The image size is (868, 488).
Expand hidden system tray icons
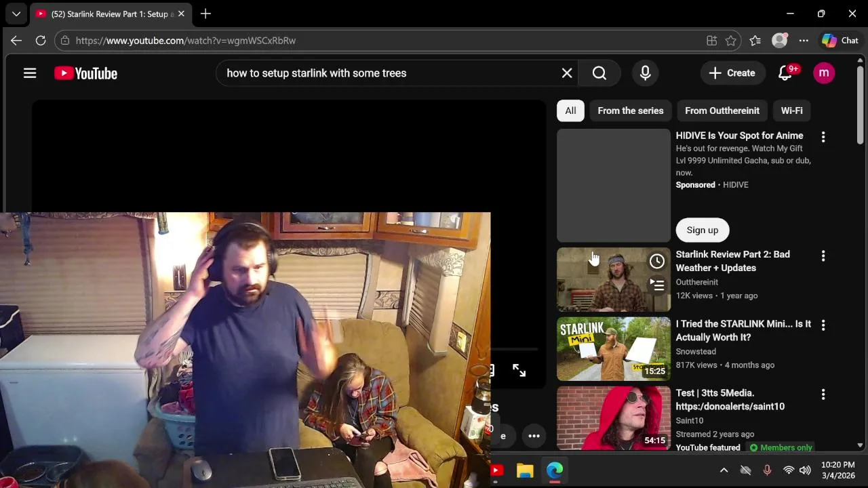(x=724, y=470)
